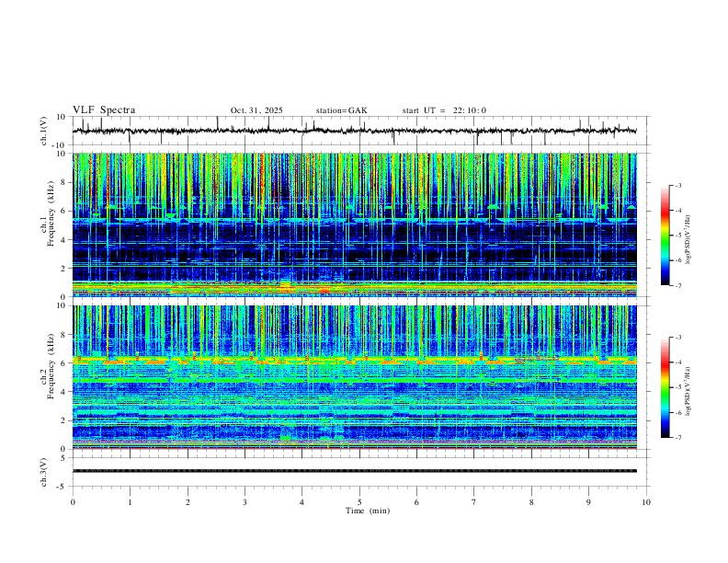Click the "8" tick on ch.1 frequency axis

click(x=63, y=182)
